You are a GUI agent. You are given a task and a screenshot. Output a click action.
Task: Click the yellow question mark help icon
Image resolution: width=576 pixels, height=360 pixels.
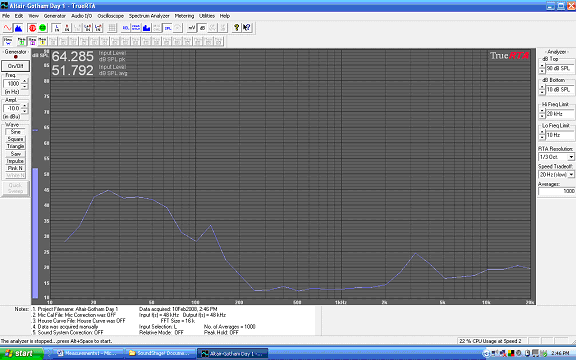click(237, 28)
